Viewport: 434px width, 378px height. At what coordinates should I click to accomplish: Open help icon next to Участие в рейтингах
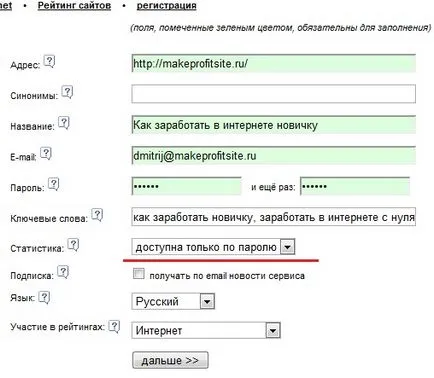(x=114, y=327)
